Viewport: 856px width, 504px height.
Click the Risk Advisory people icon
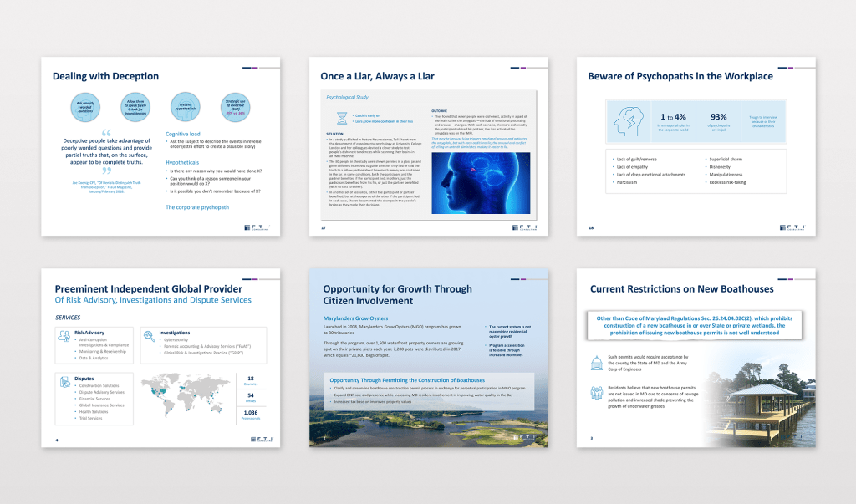coord(65,336)
